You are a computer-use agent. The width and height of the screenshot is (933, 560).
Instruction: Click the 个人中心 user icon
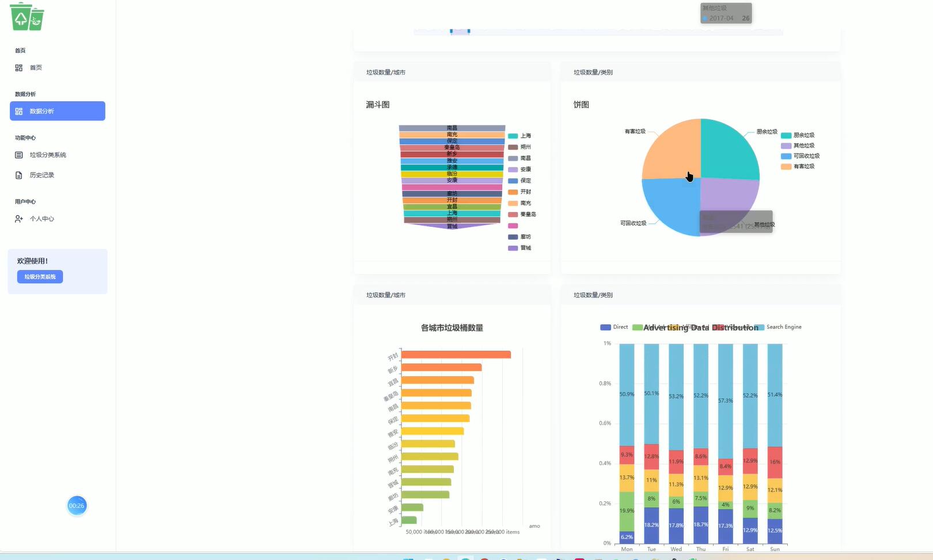19,219
